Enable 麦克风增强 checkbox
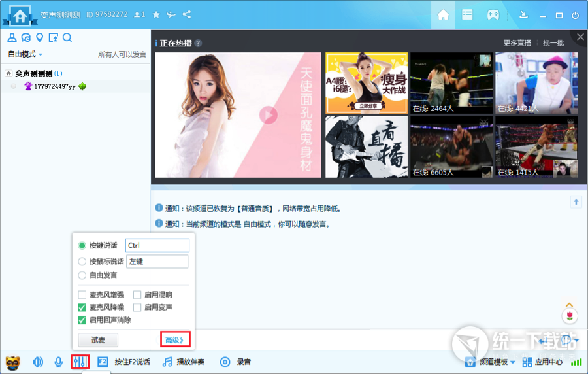The width and height of the screenshot is (588, 374). 82,295
